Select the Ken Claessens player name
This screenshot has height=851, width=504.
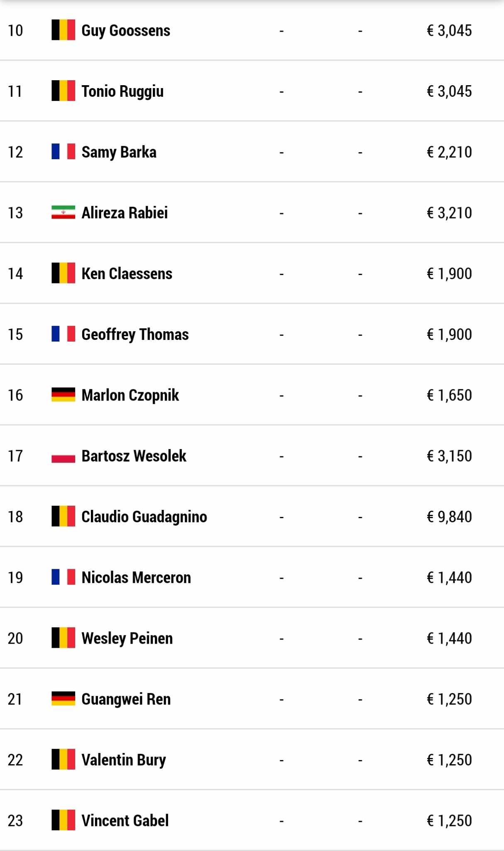127,273
